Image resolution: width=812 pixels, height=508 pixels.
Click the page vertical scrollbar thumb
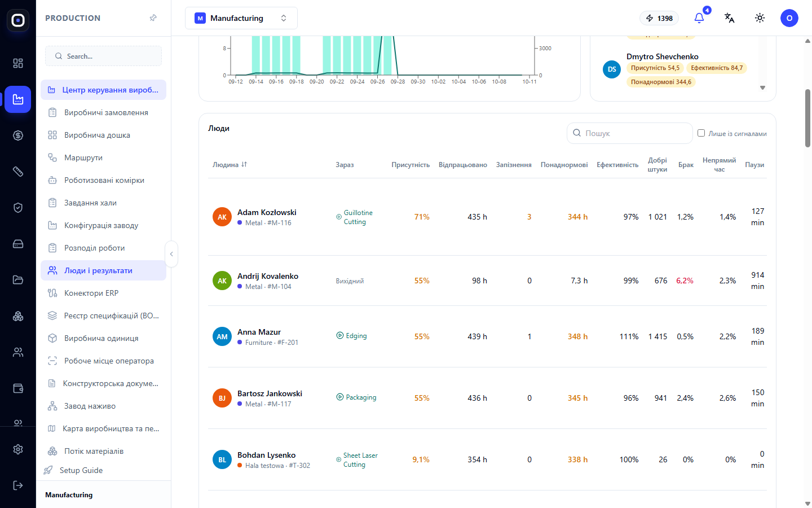click(807, 119)
